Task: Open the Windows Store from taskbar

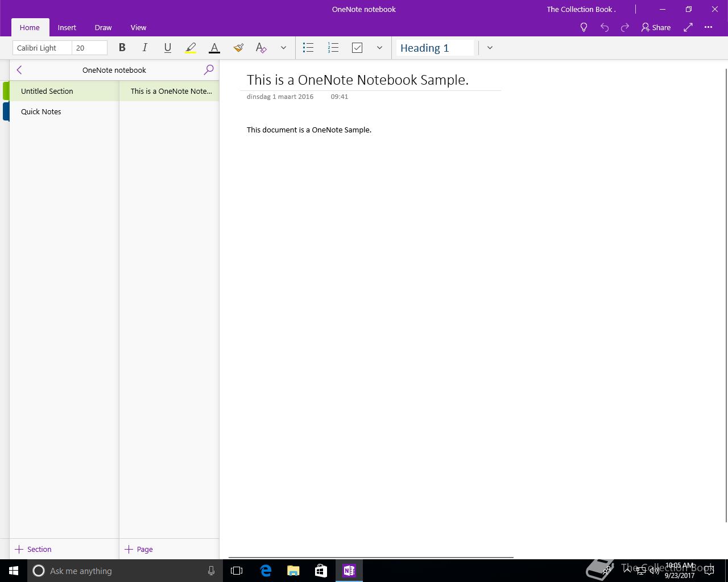Action: coord(321,571)
